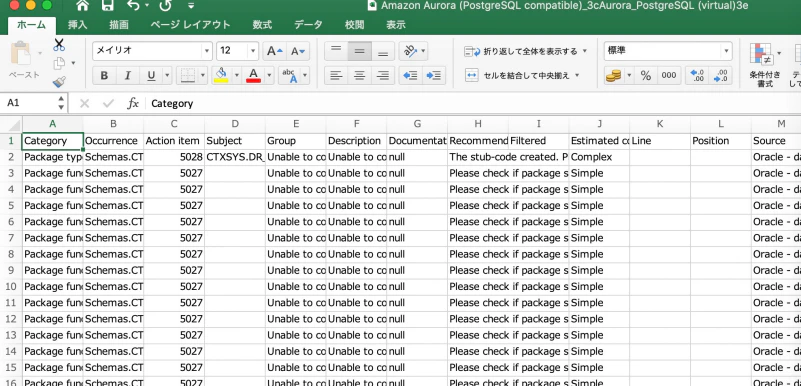Screen dimensions: 801x386
Task: Apply cell borders with border icon
Action: click(188, 76)
